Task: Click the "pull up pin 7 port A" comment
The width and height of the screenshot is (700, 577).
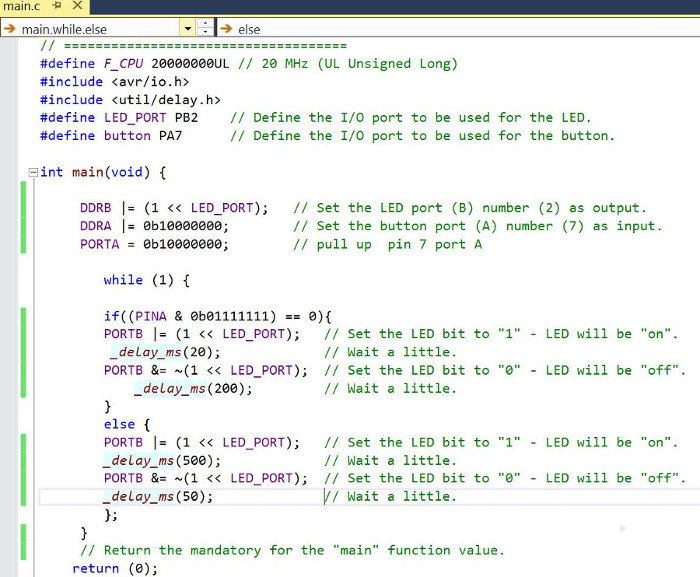Action: (x=388, y=244)
